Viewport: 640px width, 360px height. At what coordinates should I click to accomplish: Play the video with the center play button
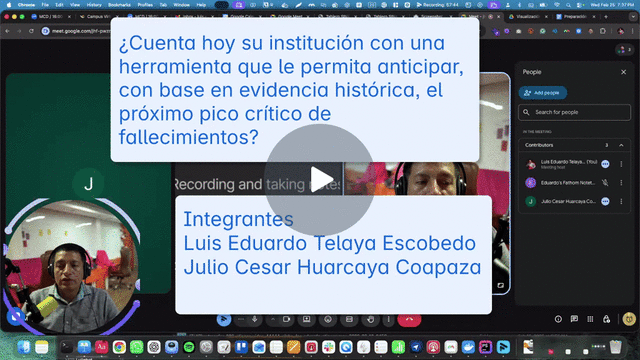point(320,180)
